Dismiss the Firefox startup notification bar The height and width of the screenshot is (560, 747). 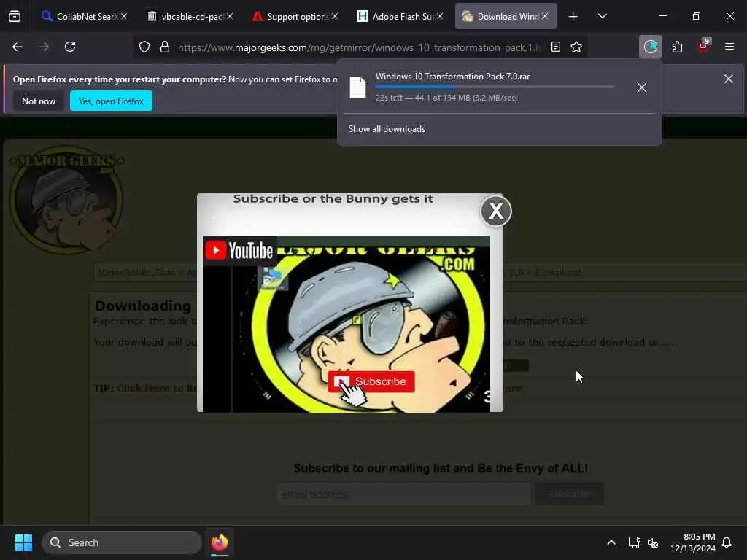[x=729, y=79]
